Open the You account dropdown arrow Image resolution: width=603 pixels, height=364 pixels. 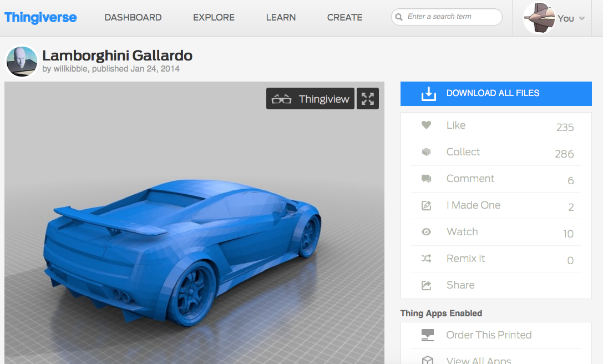pyautogui.click(x=582, y=18)
